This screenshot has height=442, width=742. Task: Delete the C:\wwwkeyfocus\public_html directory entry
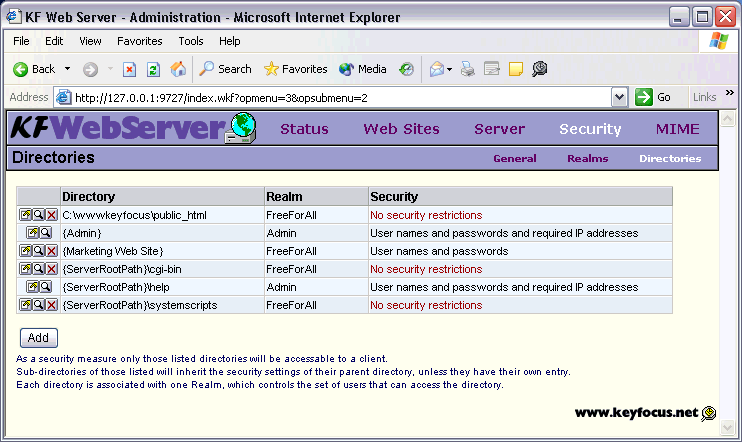(52, 215)
